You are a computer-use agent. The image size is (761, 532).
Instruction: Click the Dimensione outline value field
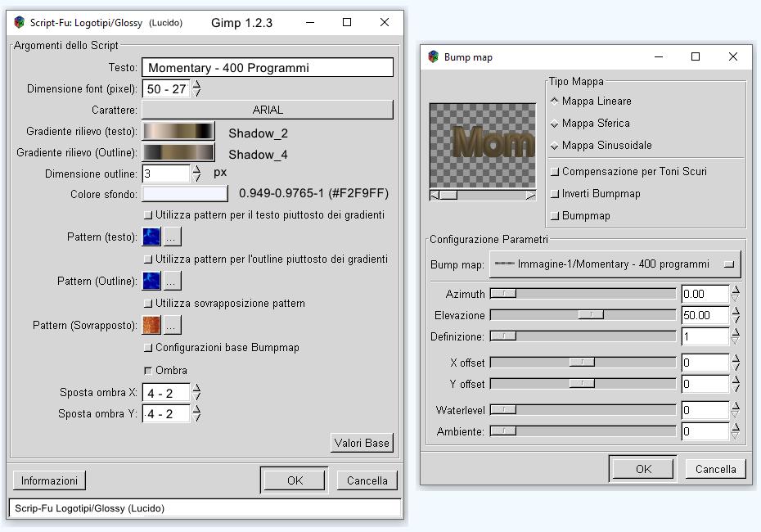pos(166,174)
